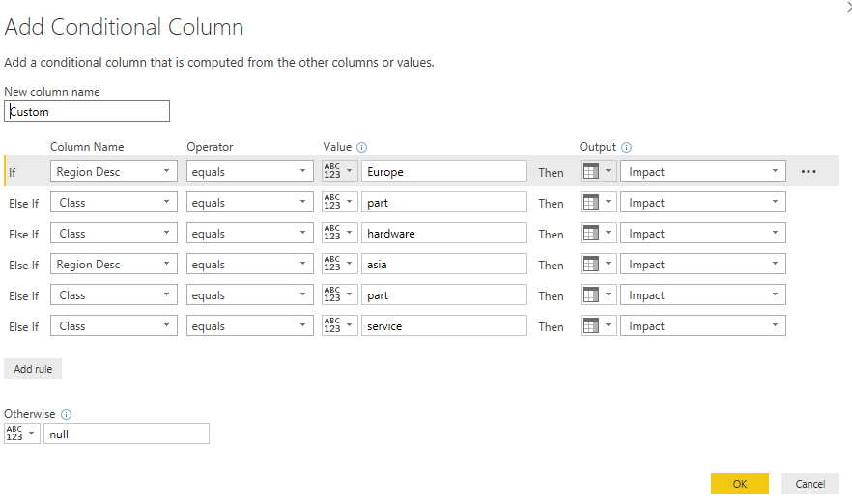The image size is (852, 504).
Task: Open the ellipsis menu on the If row
Action: (808, 171)
